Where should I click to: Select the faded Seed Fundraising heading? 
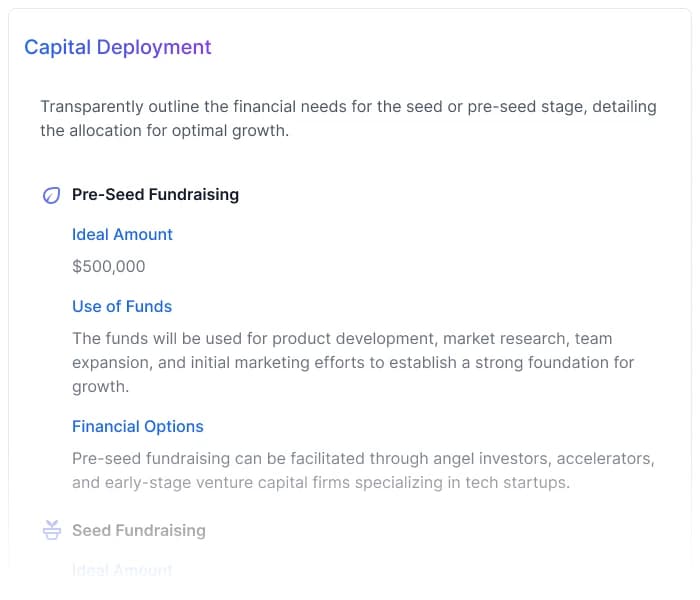pos(138,530)
